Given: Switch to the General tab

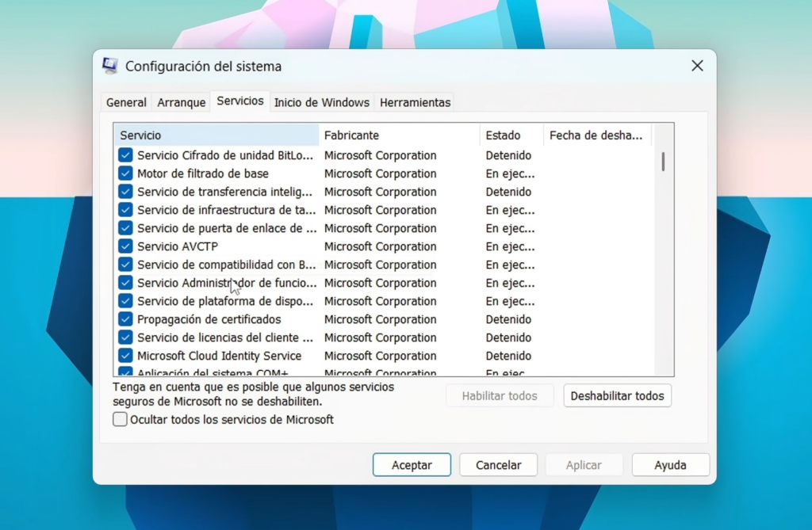Looking at the screenshot, I should click(125, 102).
